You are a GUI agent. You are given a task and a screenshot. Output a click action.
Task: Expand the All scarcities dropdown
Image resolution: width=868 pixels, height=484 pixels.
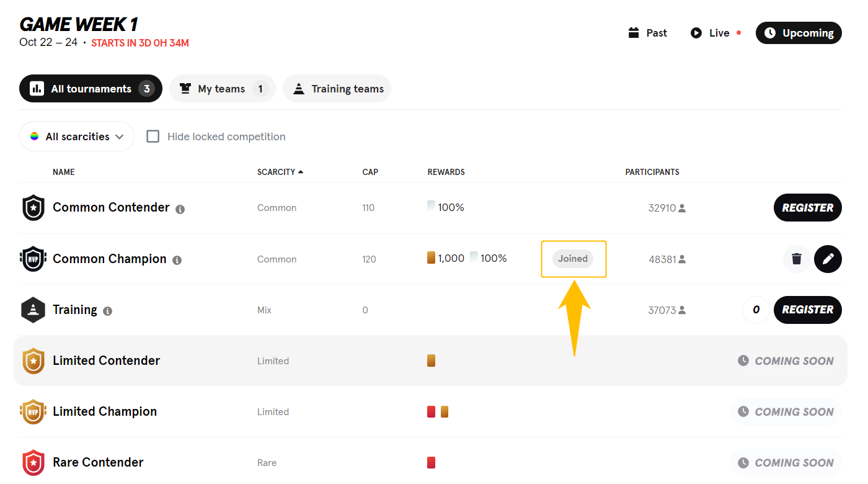(77, 137)
